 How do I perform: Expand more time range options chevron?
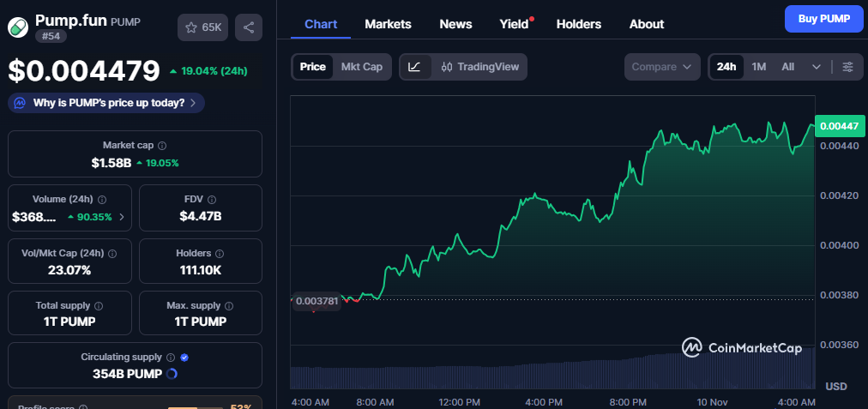point(816,67)
